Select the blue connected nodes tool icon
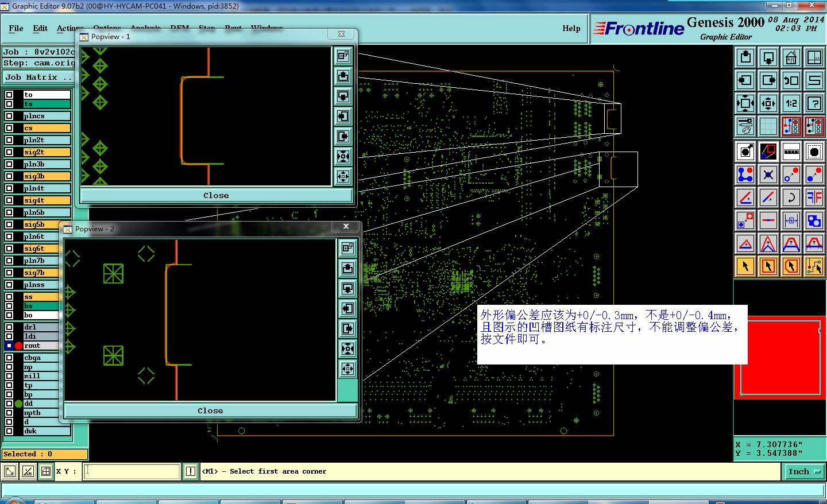827x504 pixels. pyautogui.click(x=745, y=175)
